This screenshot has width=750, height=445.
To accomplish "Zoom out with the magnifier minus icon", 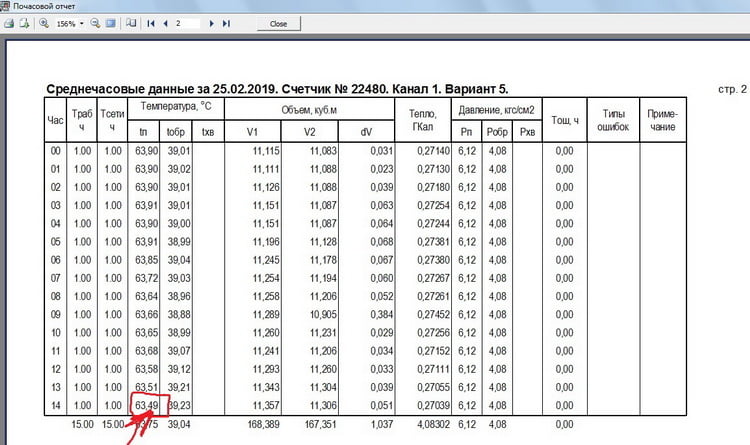I will [95, 22].
